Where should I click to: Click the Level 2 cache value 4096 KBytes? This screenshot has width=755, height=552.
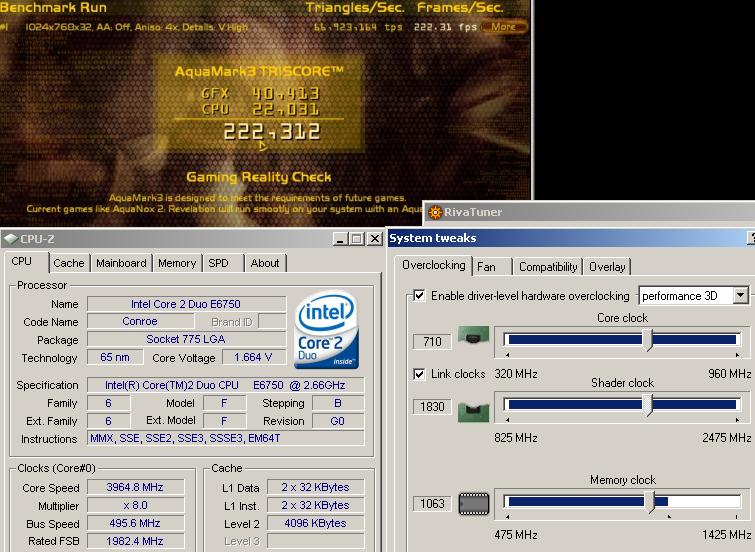[315, 523]
